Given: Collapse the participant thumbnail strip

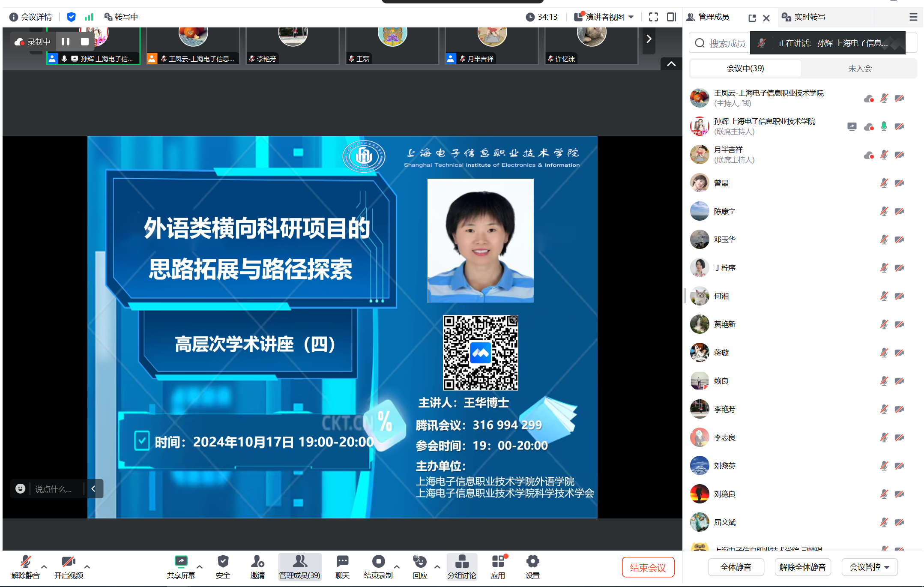Looking at the screenshot, I should click(x=671, y=64).
